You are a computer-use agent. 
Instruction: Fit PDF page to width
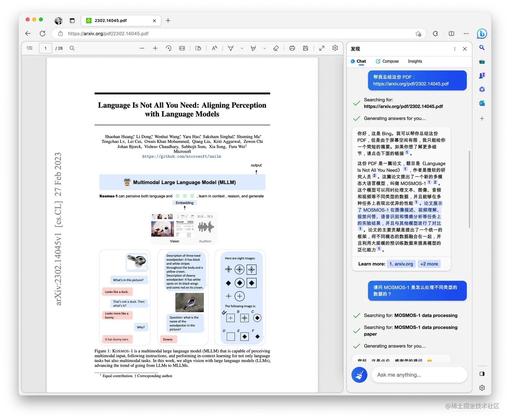pyautogui.click(x=182, y=48)
